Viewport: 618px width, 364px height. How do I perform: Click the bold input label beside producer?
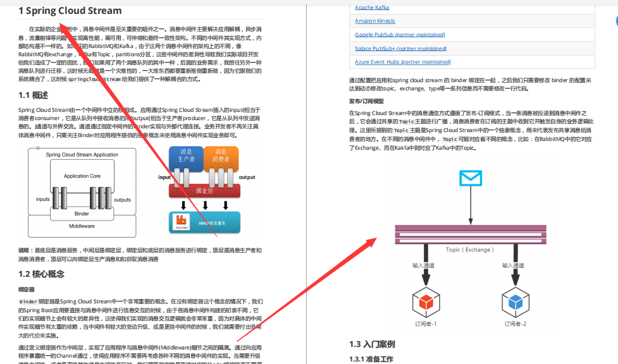[164, 178]
